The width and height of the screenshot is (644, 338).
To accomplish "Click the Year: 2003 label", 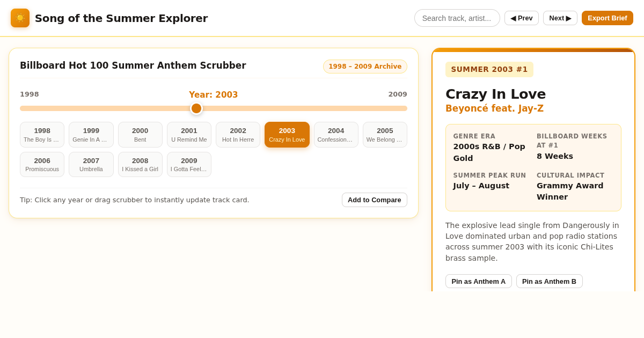I will [x=214, y=95].
